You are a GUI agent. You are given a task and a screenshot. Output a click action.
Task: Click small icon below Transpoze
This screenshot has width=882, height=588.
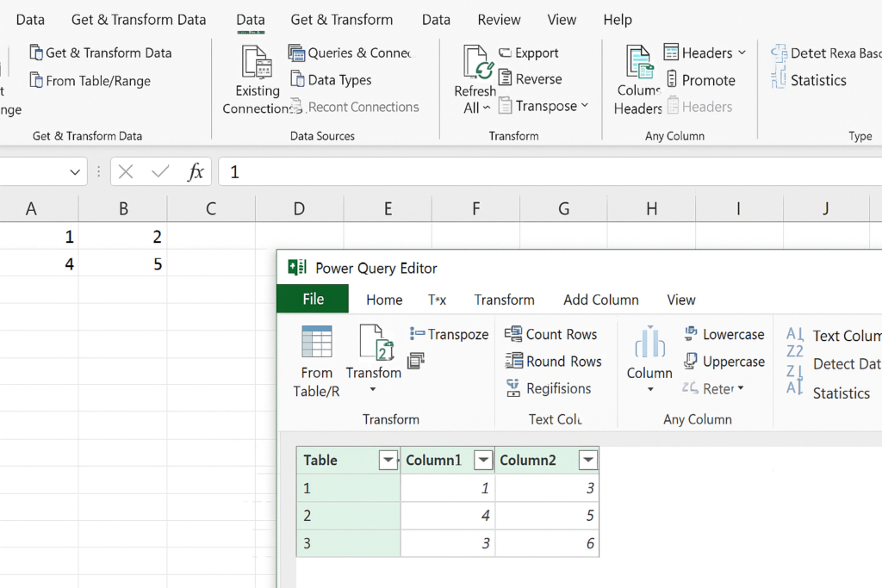click(x=416, y=361)
